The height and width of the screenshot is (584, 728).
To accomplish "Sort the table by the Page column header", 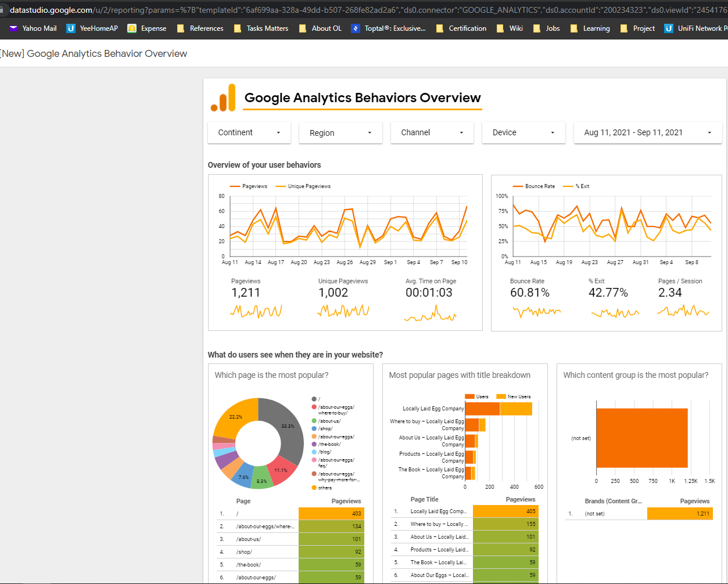I will tap(243, 501).
